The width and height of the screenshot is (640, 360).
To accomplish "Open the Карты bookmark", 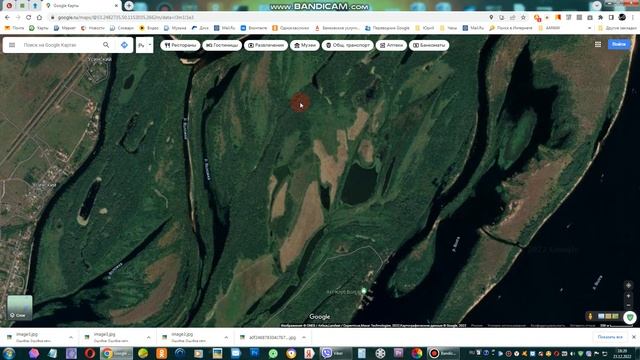I will pyautogui.click(x=38, y=28).
